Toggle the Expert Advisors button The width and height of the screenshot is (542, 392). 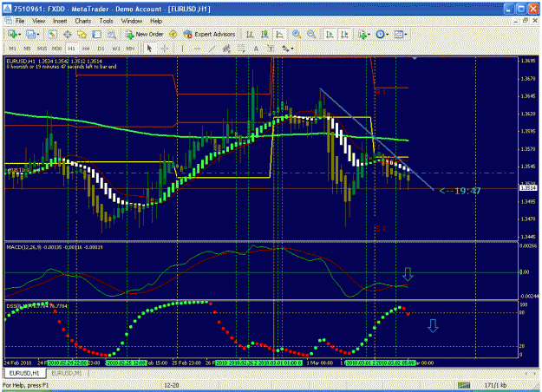point(209,34)
